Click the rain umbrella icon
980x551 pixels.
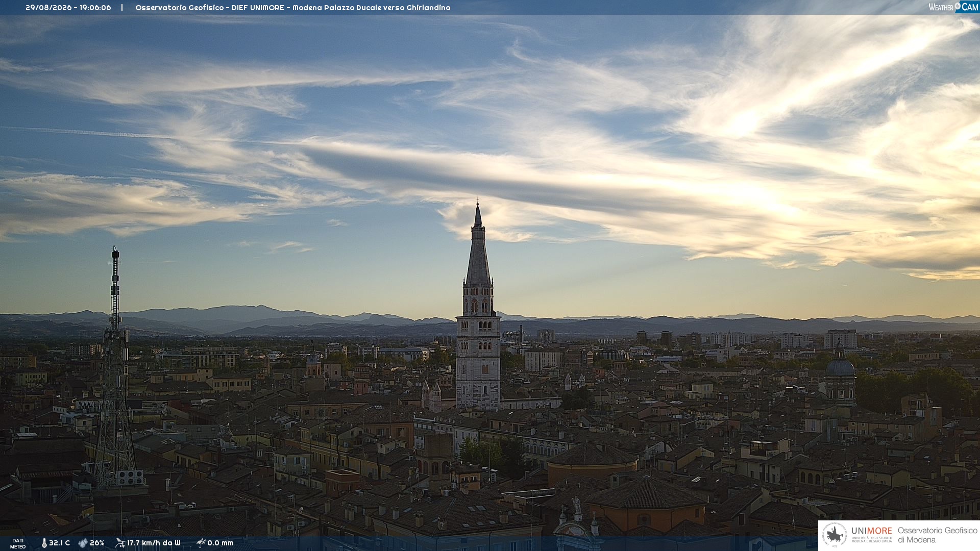(201, 543)
